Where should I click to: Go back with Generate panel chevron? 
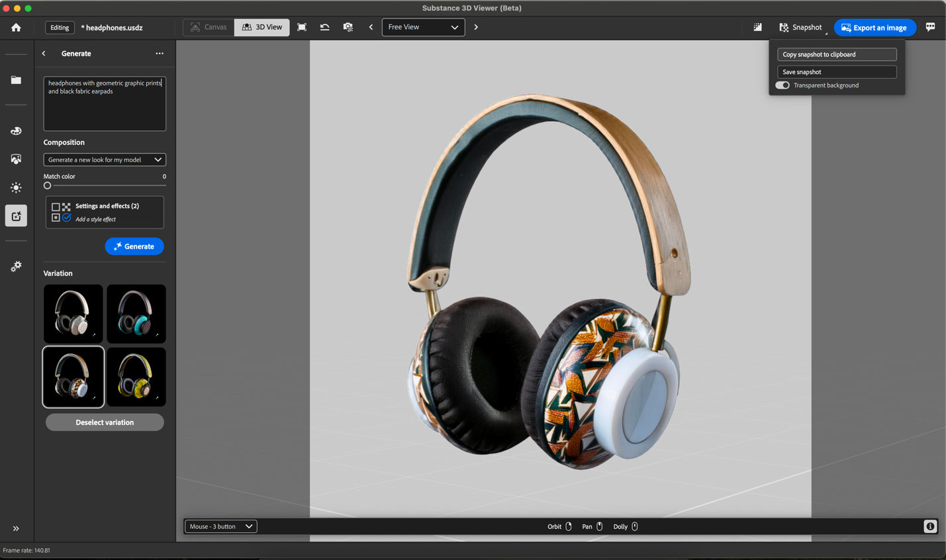pyautogui.click(x=44, y=54)
